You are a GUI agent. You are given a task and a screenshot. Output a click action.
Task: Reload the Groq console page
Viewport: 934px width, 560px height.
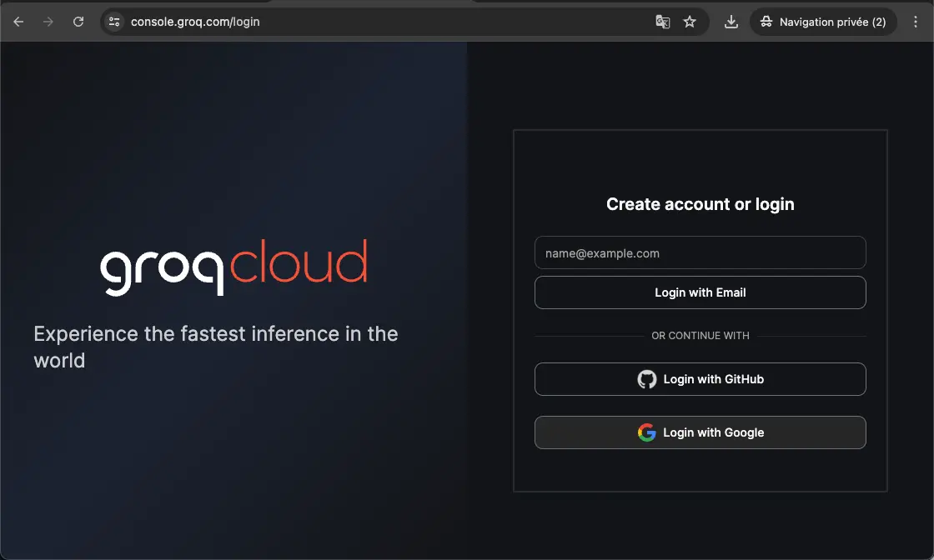coord(78,22)
